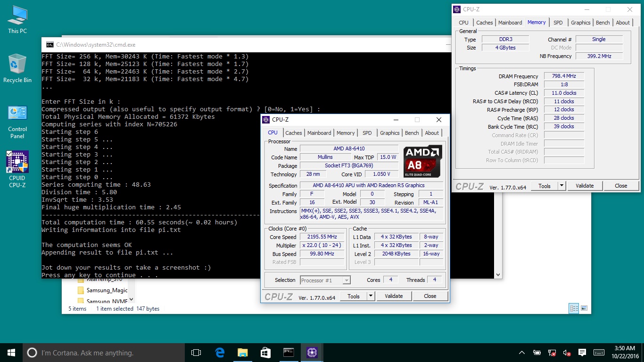Launch Microsoft Edge from taskbar

[x=220, y=353]
